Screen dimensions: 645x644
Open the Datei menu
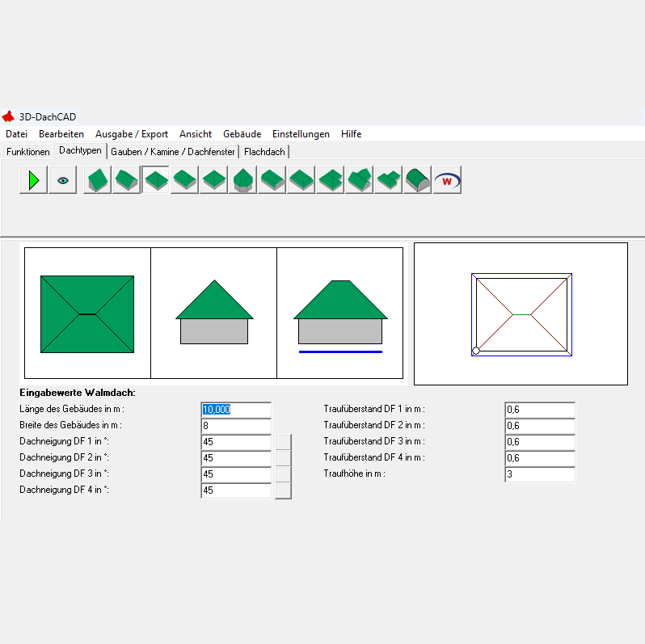point(16,134)
